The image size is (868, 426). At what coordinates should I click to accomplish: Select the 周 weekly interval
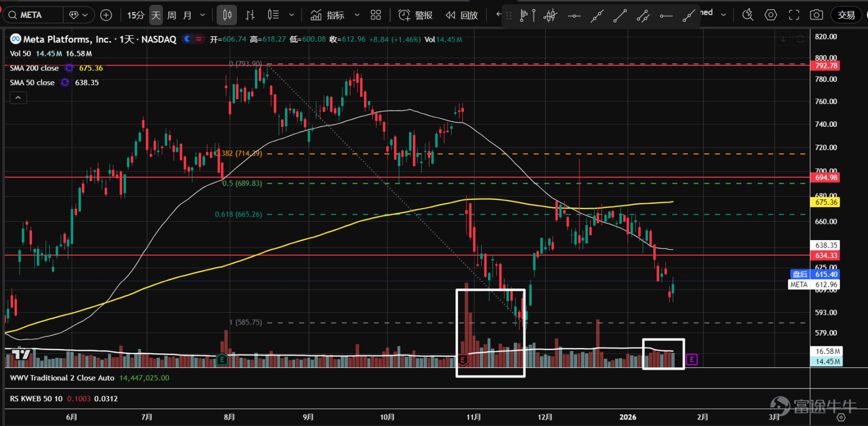[x=171, y=15]
